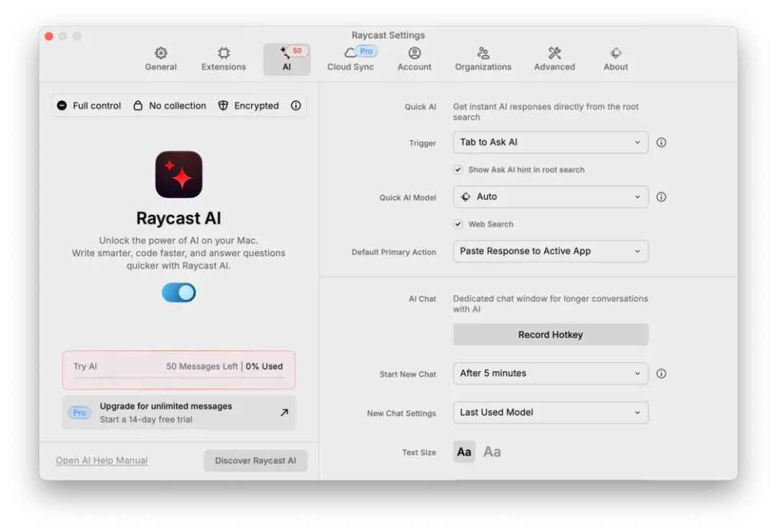The width and height of the screenshot is (777, 532).
Task: Click the Encrypted shield icon
Action: pos(223,106)
